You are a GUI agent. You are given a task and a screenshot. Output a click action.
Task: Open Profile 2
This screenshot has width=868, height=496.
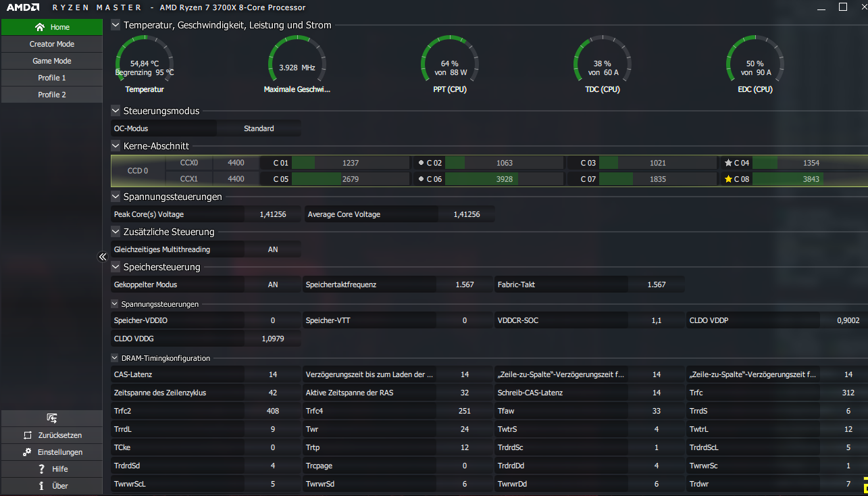(x=51, y=95)
